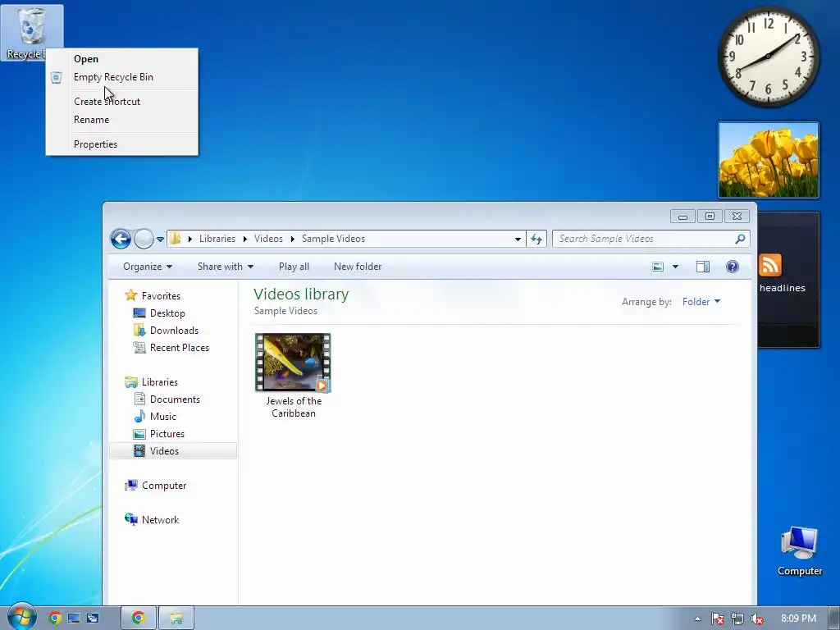
Task: Close the Sample Videos Explorer window
Action: [737, 217]
